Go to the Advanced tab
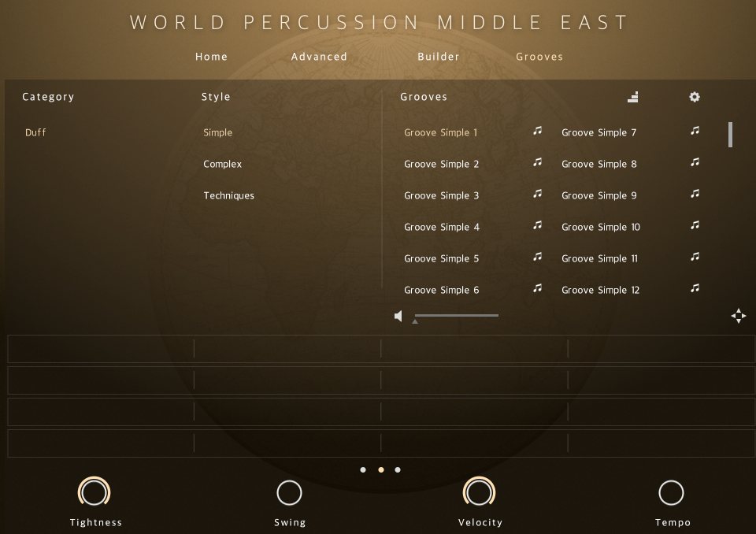 tap(319, 57)
